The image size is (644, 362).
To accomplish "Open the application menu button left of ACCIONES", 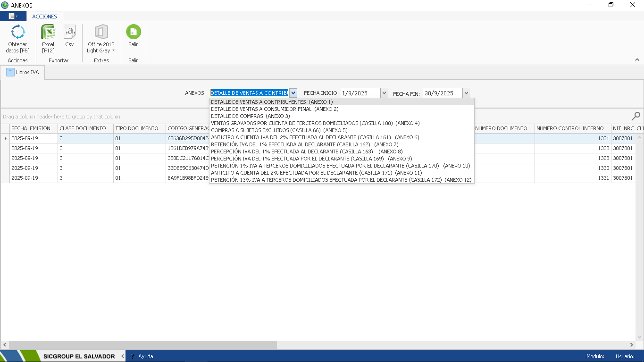I will coord(13,16).
